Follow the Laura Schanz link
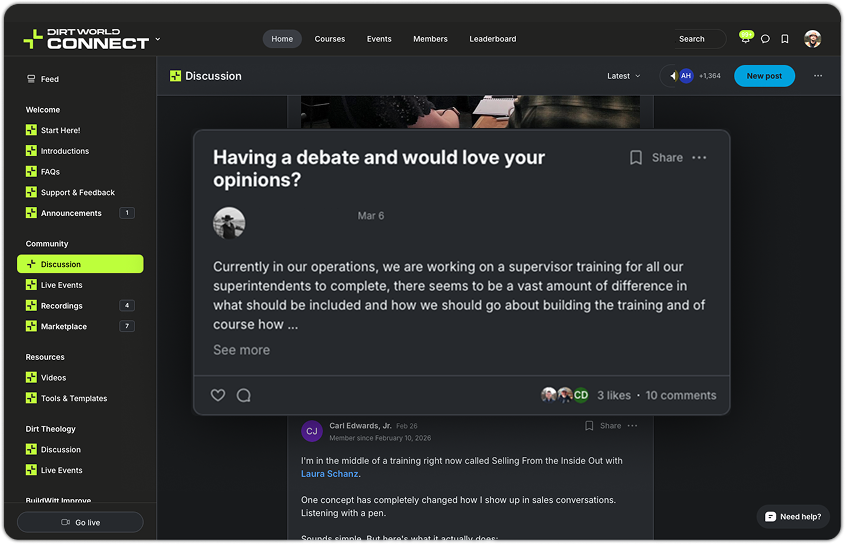Image resolution: width=845 pixels, height=544 pixels. point(329,473)
